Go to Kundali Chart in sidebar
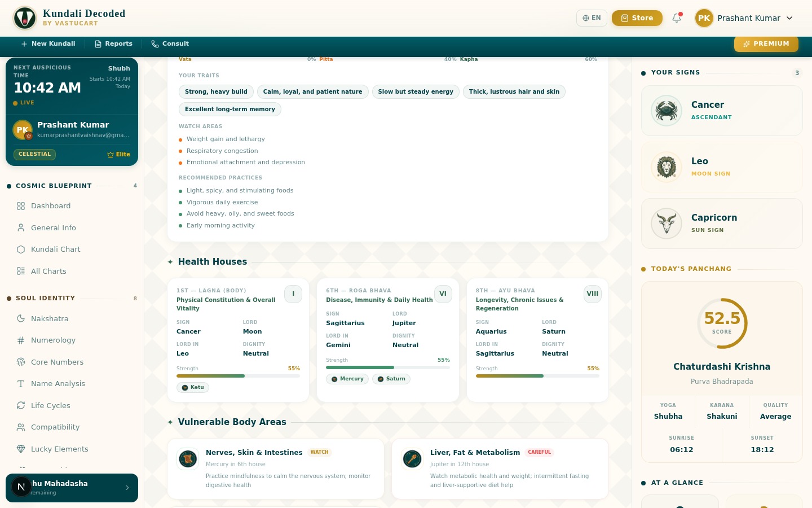The height and width of the screenshot is (508, 812). pyautogui.click(x=55, y=249)
